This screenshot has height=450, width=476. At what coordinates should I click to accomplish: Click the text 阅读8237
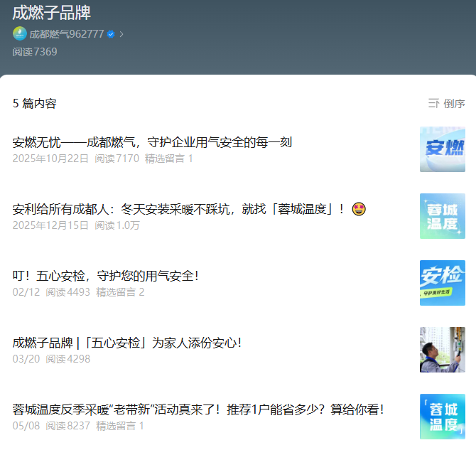tap(68, 426)
